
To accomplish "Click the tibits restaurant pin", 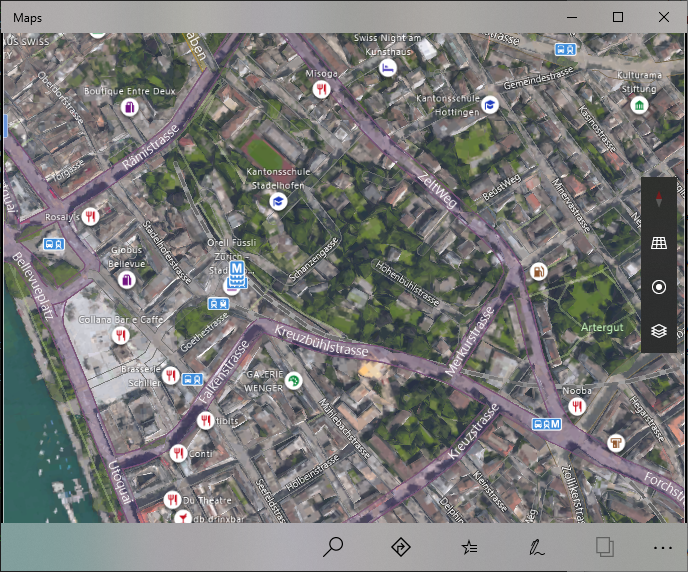I will click(205, 421).
